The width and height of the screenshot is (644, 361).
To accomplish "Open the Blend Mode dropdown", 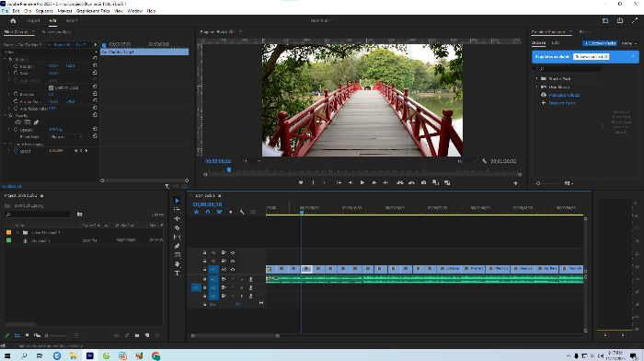I will coord(66,136).
